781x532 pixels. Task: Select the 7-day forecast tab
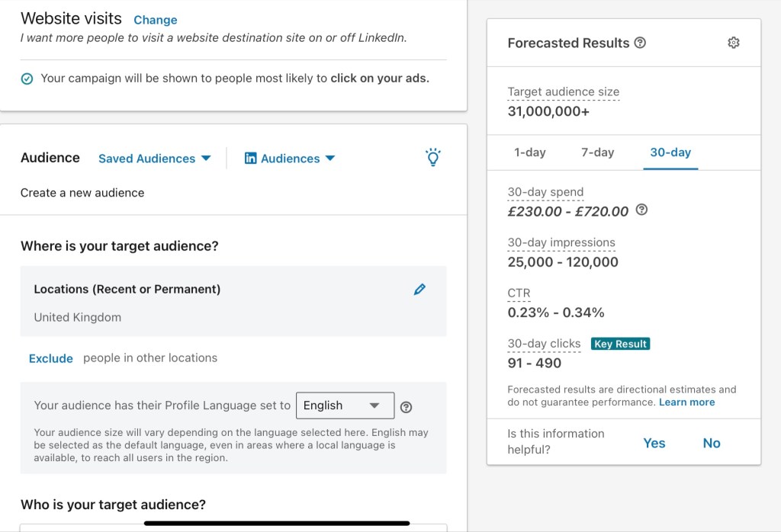pos(597,152)
